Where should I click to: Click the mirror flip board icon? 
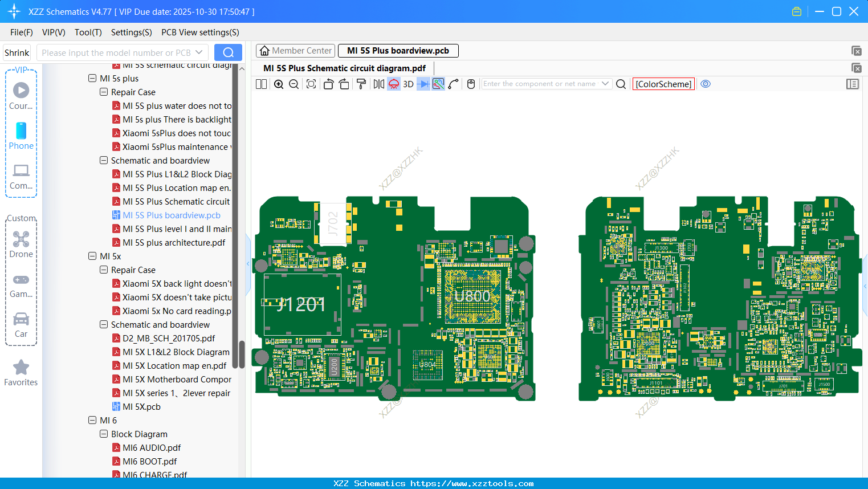coord(378,84)
